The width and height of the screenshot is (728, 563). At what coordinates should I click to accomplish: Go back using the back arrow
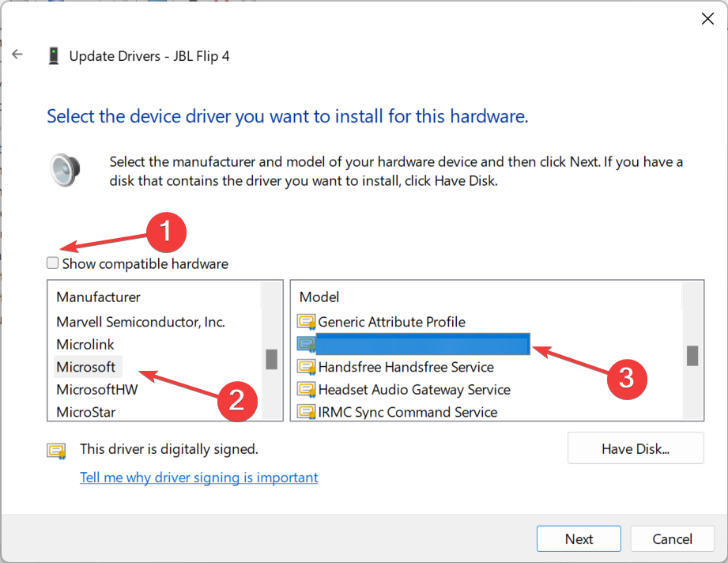pyautogui.click(x=17, y=55)
